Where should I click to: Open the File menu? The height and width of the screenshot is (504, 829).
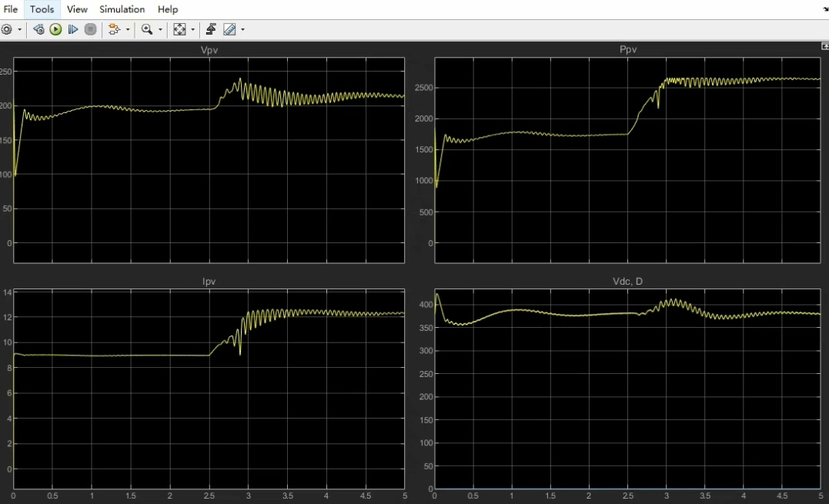(x=11, y=9)
